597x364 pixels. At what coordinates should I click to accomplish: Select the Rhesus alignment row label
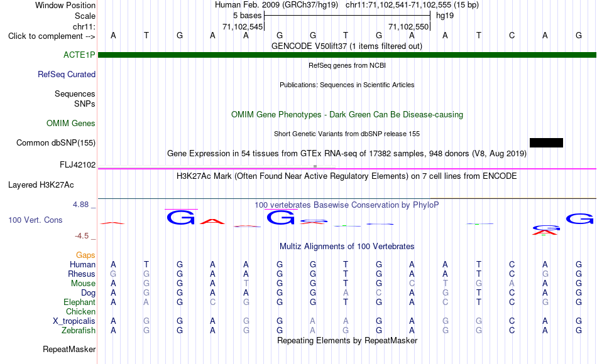click(82, 274)
